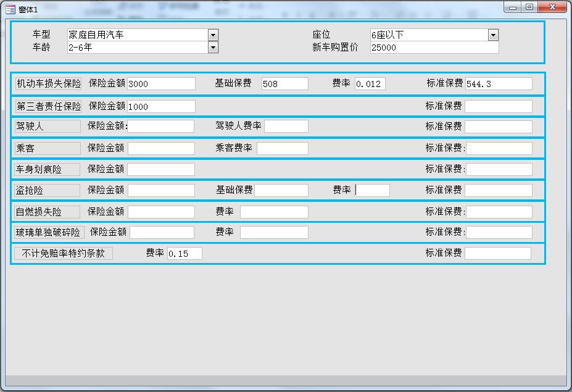Image resolution: width=572 pixels, height=392 pixels.
Task: Click the 盗抢险 费率 field
Action: point(372,191)
